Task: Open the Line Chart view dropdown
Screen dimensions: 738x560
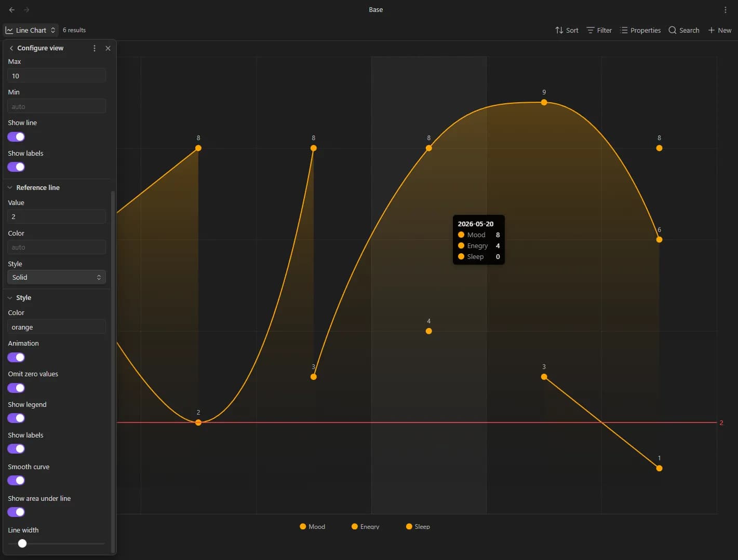Action: (x=30, y=30)
